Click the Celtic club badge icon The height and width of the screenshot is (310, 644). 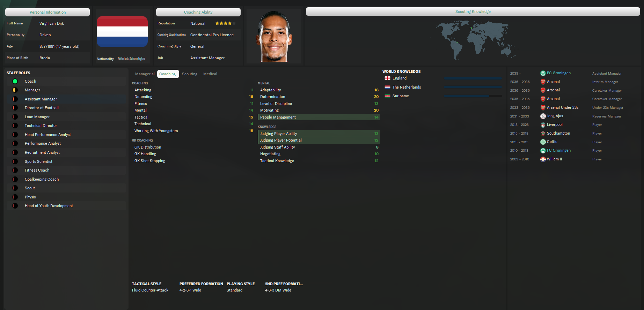click(543, 142)
